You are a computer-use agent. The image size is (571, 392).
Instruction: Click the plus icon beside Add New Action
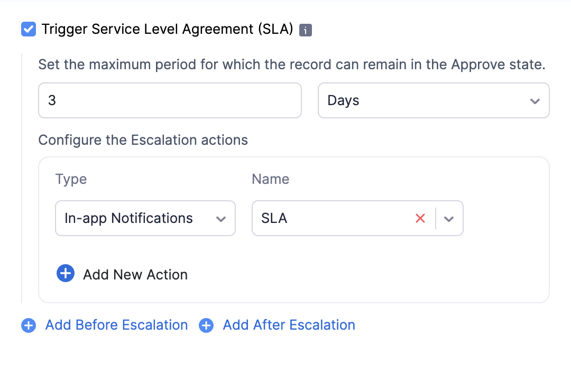point(65,273)
